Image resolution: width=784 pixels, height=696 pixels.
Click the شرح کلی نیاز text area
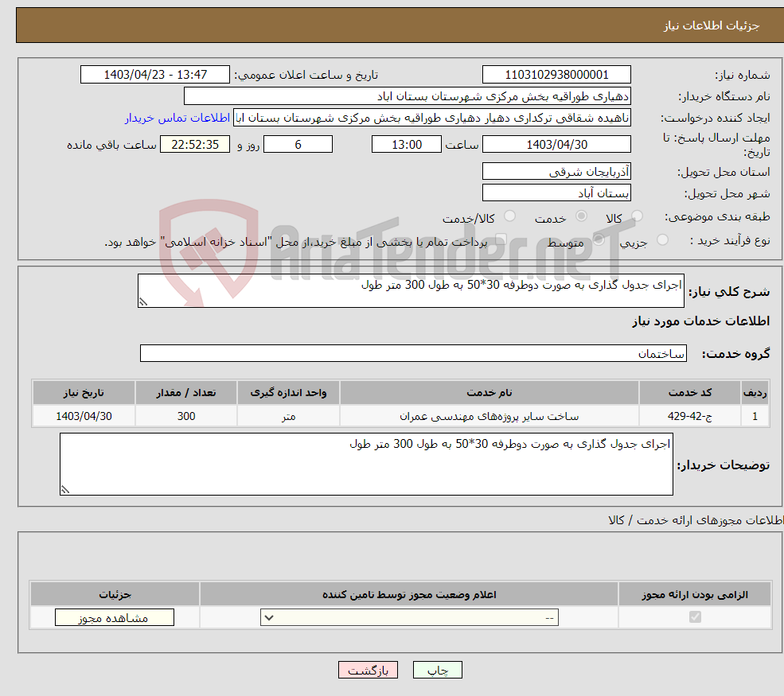pos(411,290)
